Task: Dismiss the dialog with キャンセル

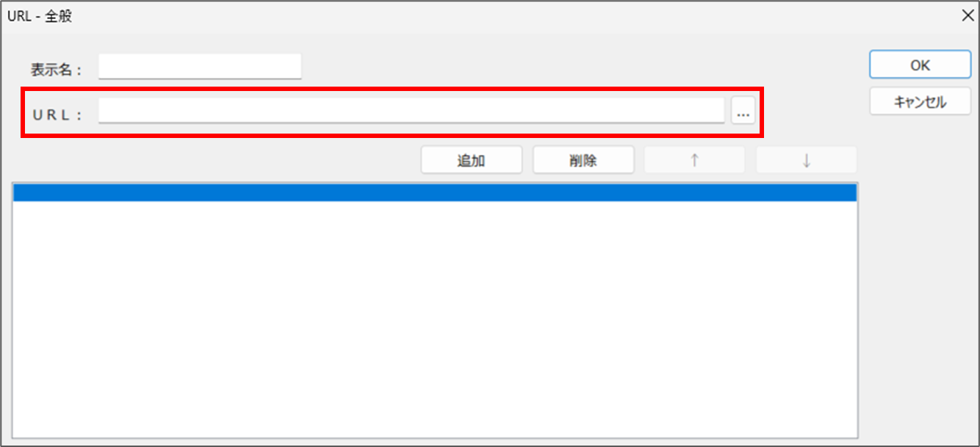Action: [x=920, y=102]
